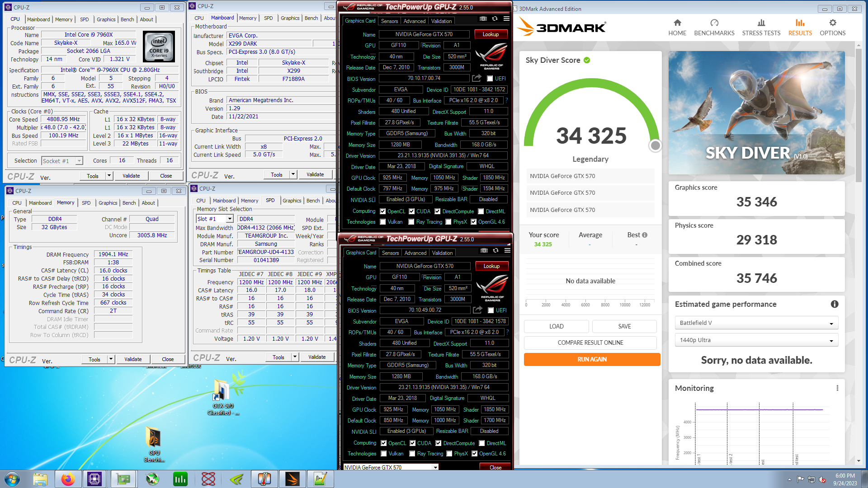Open Graphics tab in CPU-Z Memory window
This screenshot has width=868, height=488.
108,203
